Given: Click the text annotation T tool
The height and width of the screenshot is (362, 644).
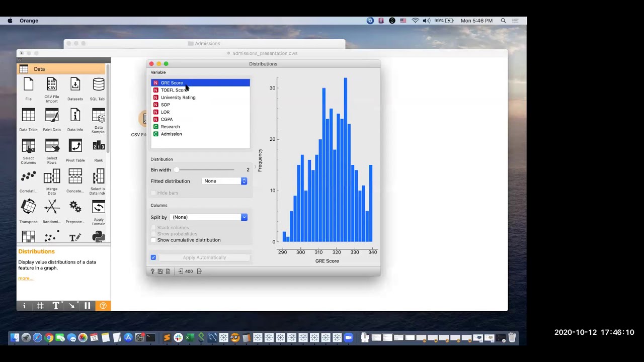Looking at the screenshot, I should pos(56,306).
